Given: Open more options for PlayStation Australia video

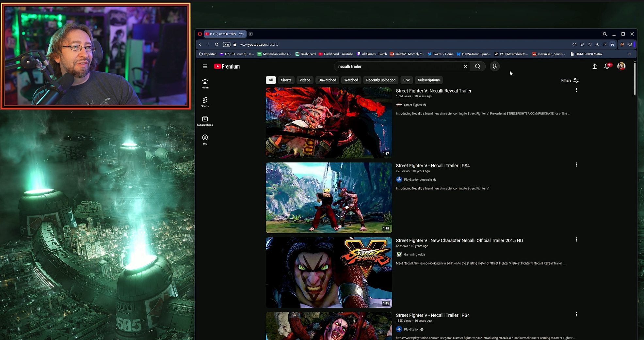Looking at the screenshot, I should pyautogui.click(x=576, y=165).
